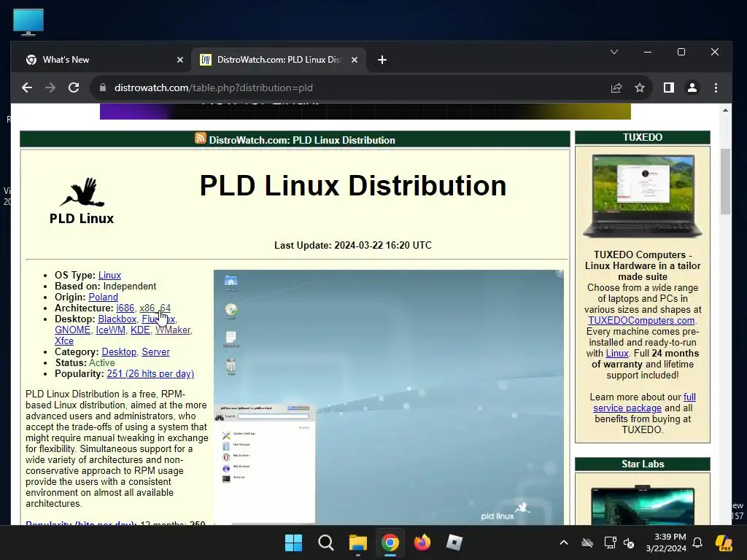747x560 pixels.
Task: Click the x86_64 architecture link
Action: (x=155, y=308)
